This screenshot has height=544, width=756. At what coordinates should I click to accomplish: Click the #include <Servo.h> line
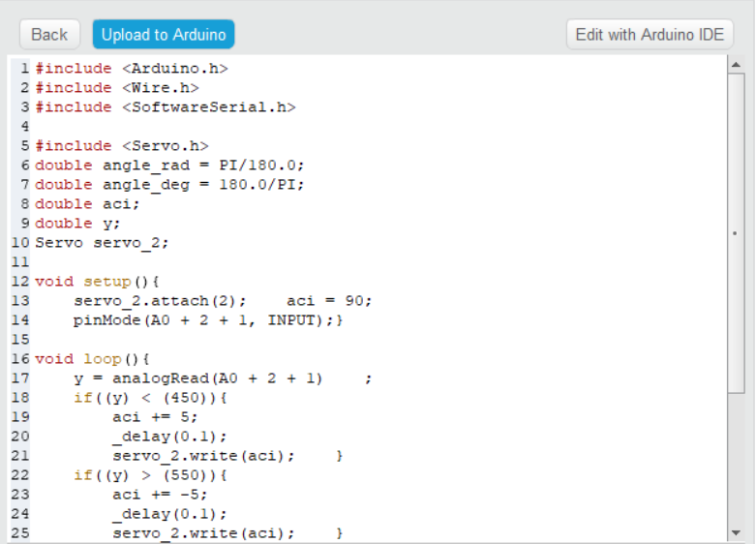(121, 146)
